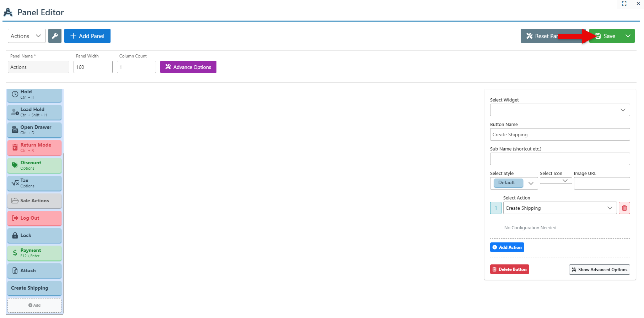
Task: Open the Select Action Create Shipping dropdown
Action: 559,208
